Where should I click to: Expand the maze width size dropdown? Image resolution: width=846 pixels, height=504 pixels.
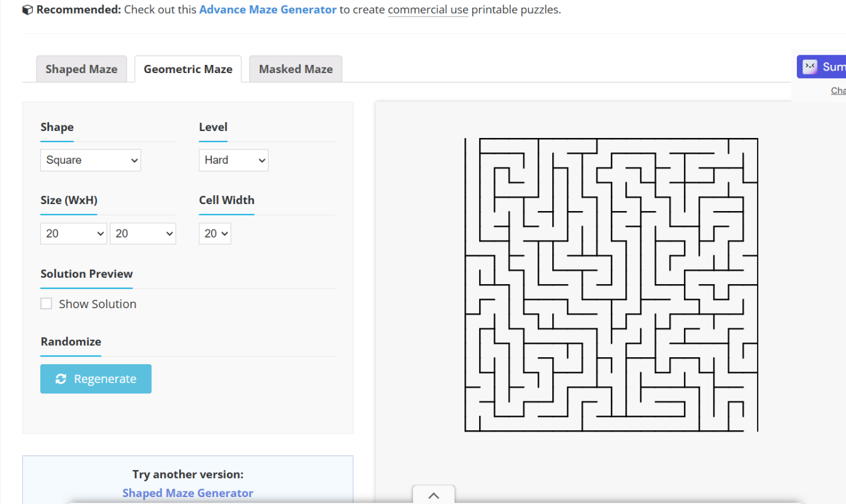coord(74,234)
